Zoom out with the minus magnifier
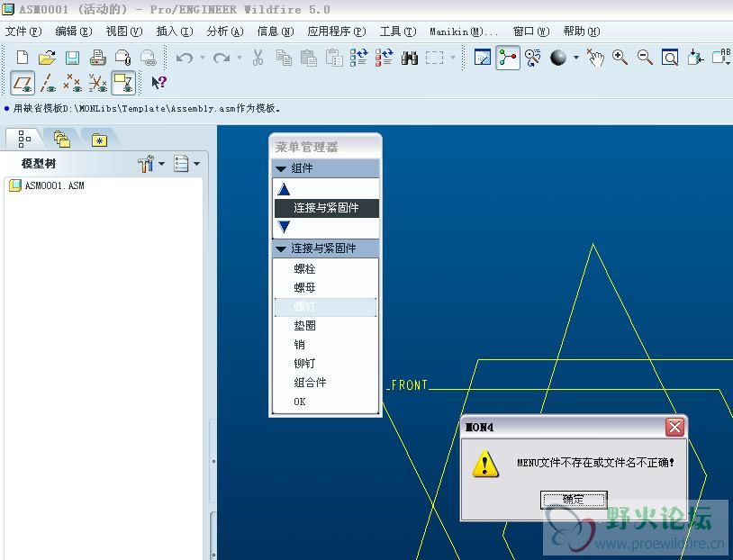The image size is (733, 560). tap(646, 58)
